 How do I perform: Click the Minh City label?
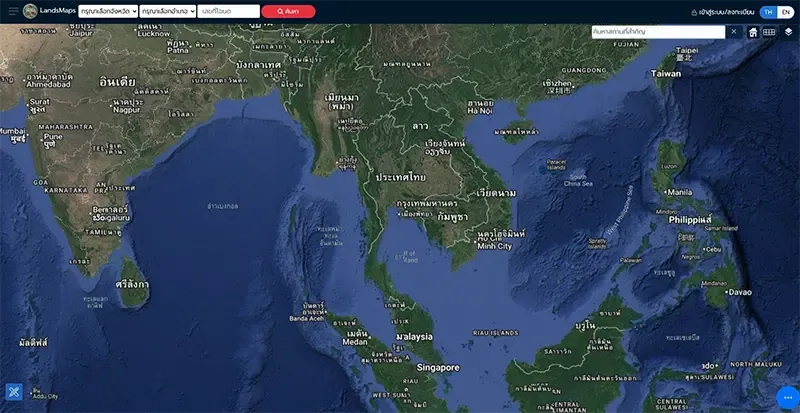[x=494, y=246]
